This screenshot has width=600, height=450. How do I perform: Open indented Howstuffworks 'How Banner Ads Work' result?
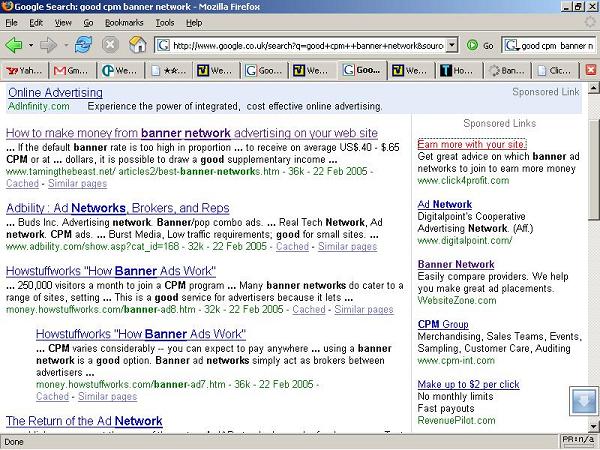141,334
